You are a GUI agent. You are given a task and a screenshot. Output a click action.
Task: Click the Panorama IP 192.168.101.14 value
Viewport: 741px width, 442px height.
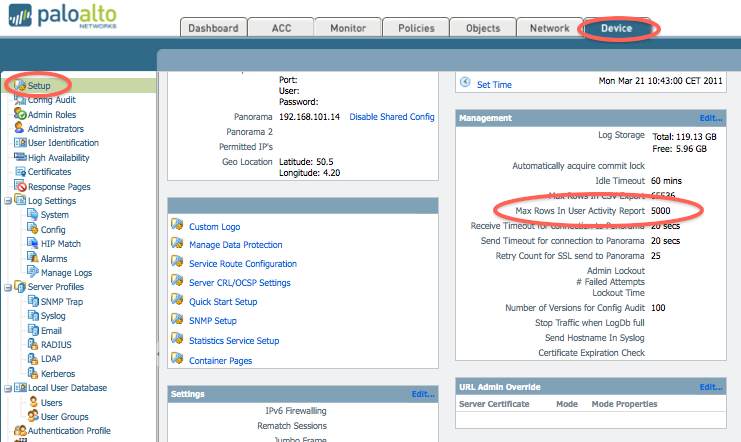click(x=309, y=117)
